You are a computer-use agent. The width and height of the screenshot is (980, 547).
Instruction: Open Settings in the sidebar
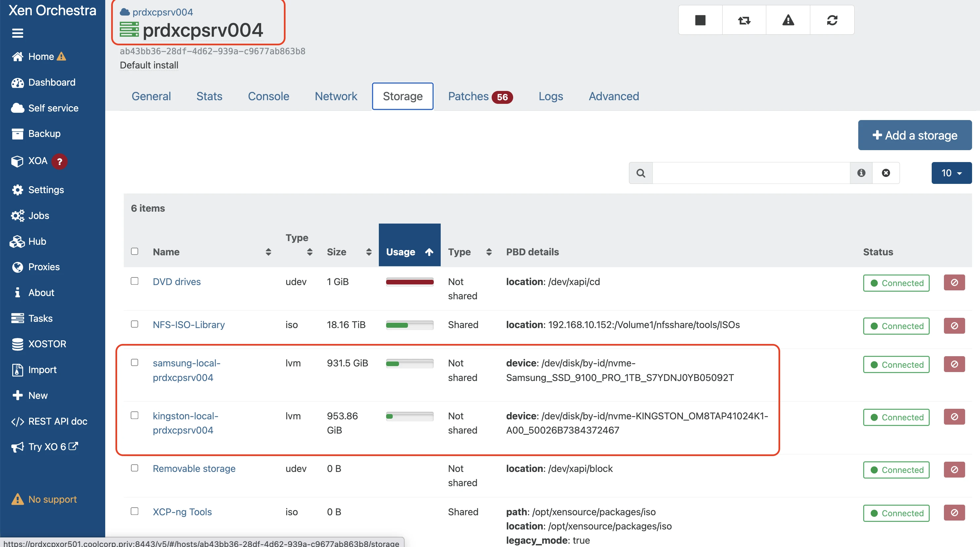[38, 189]
